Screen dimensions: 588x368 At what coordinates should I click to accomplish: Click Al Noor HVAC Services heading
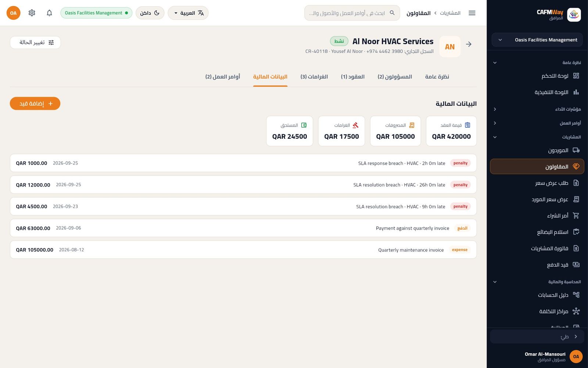(x=393, y=41)
